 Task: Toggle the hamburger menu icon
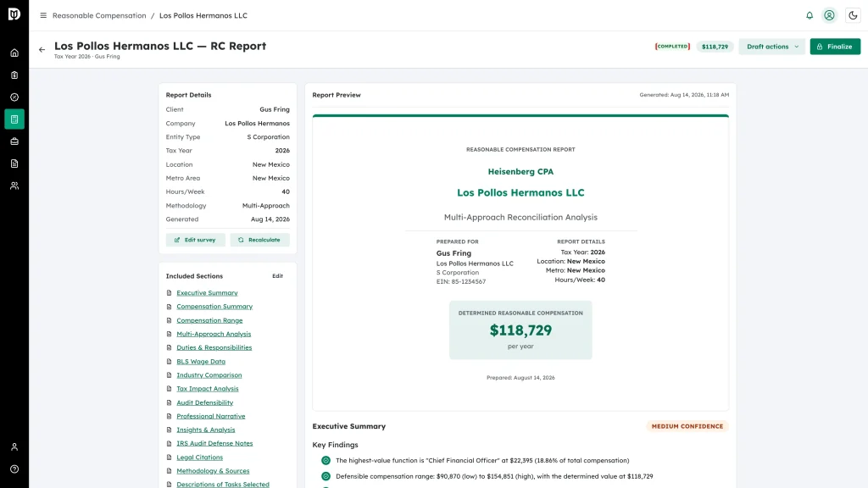(x=43, y=15)
